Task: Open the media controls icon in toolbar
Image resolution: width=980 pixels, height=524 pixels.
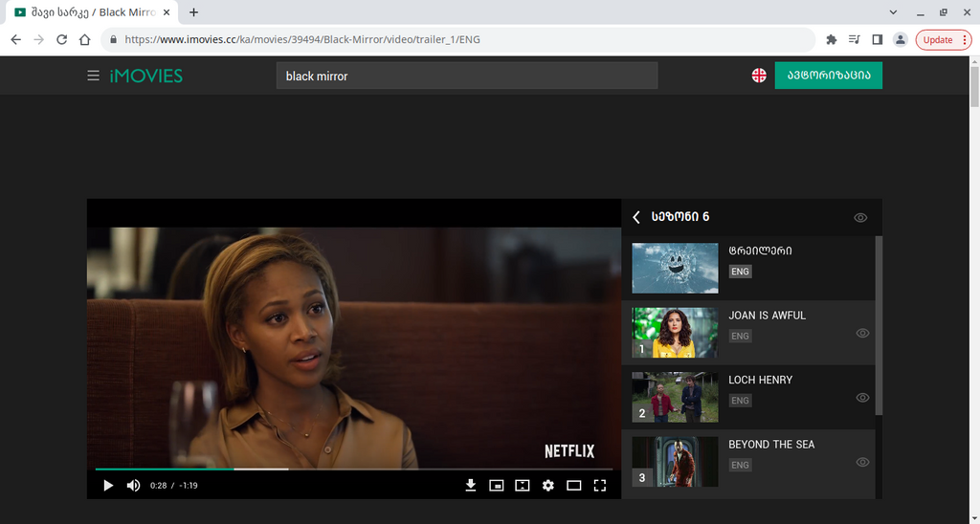Action: click(x=855, y=39)
